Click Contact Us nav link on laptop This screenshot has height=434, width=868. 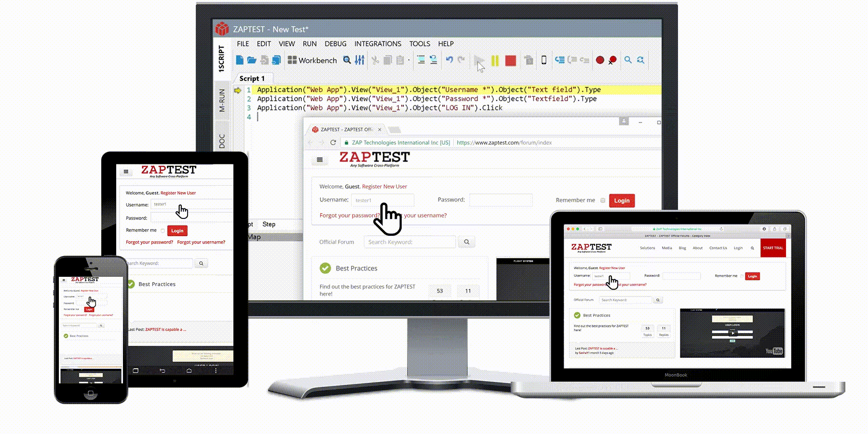click(718, 248)
